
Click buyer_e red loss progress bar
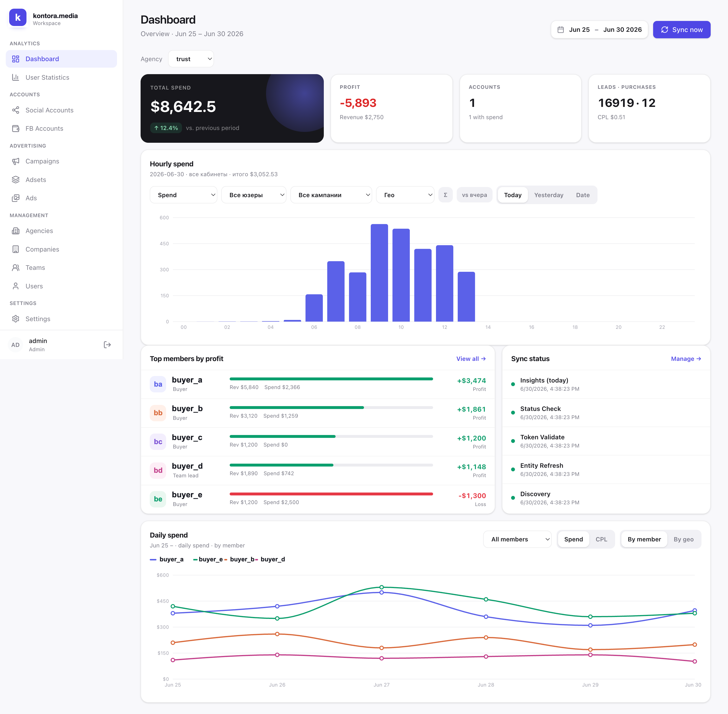coord(331,494)
